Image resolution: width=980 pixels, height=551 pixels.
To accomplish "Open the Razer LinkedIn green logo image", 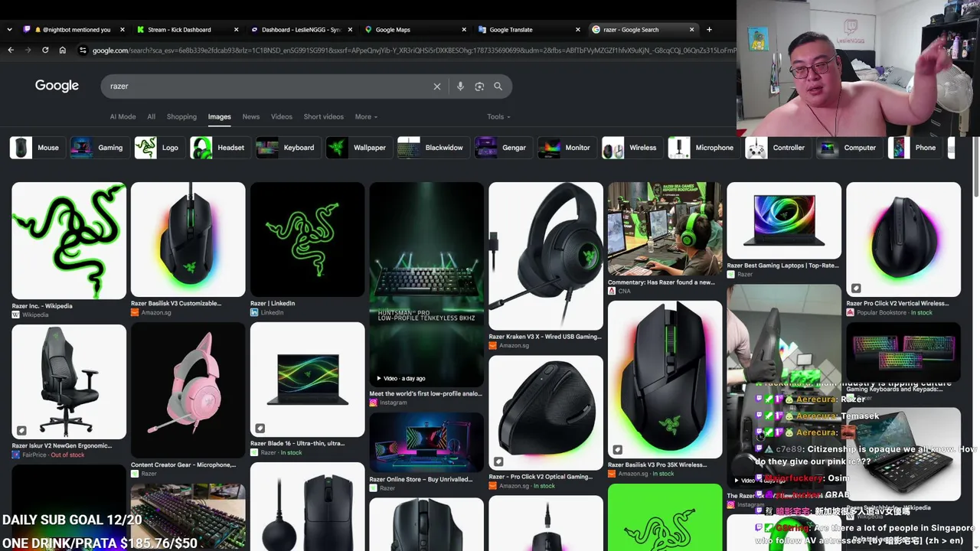I will [x=307, y=239].
